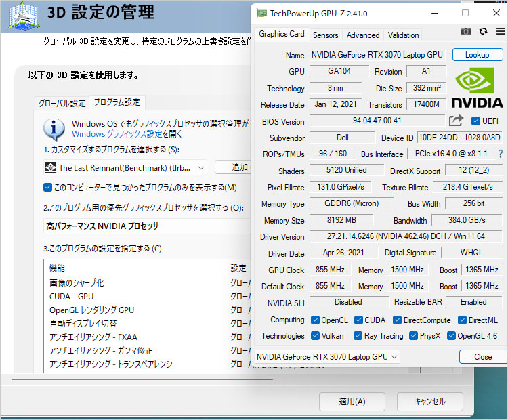The height and width of the screenshot is (420, 508).
Task: Select the OpenGL レンダリング GPU row
Action: (148, 310)
